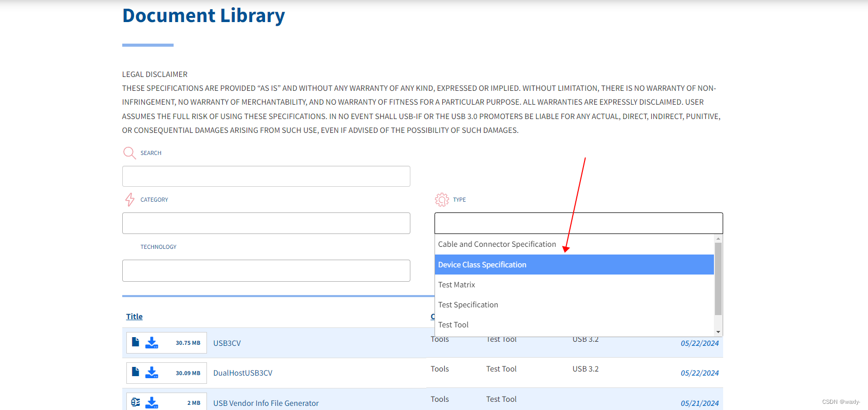Click the Type dropdown scrollbar thumb

click(x=719, y=279)
